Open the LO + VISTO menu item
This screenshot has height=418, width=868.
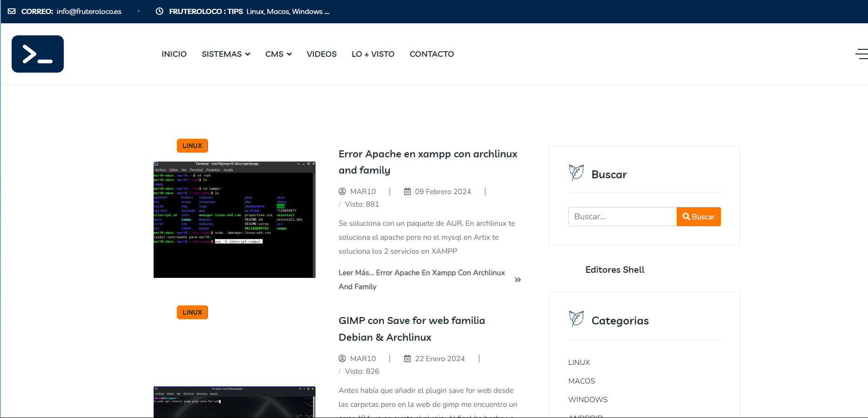click(x=373, y=54)
